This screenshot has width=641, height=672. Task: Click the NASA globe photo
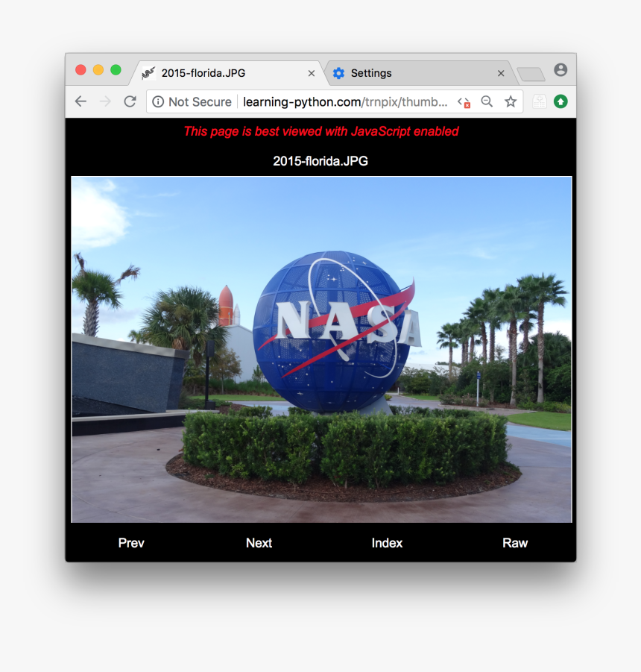pos(321,349)
